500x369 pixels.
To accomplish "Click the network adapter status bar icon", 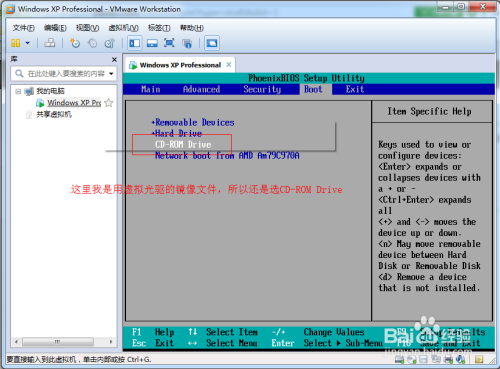I will [436, 359].
